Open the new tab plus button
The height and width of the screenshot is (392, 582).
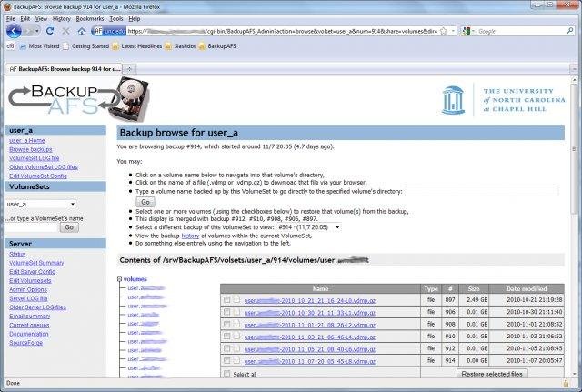pyautogui.click(x=129, y=69)
